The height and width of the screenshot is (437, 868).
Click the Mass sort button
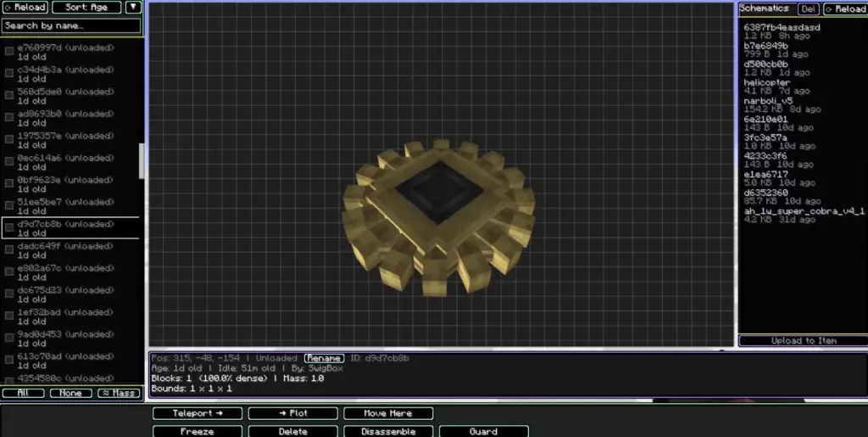[119, 393]
